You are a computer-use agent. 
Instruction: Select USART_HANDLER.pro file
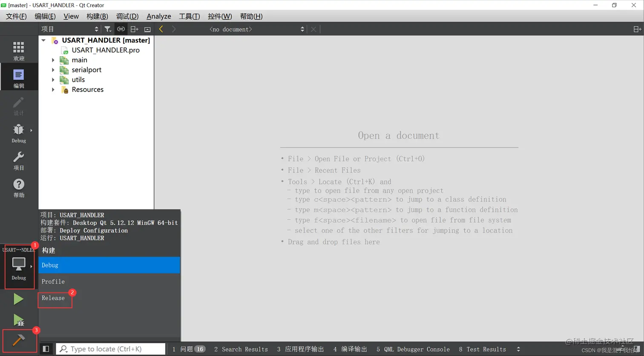106,50
